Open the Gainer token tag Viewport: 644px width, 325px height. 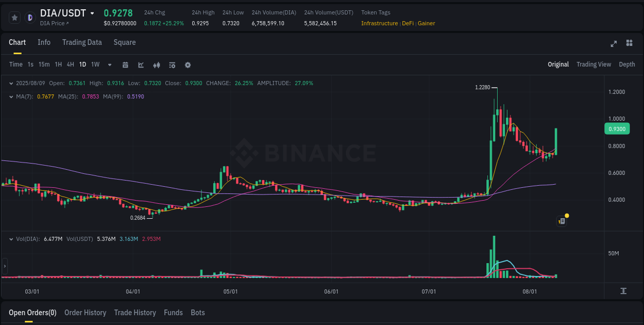(x=426, y=23)
